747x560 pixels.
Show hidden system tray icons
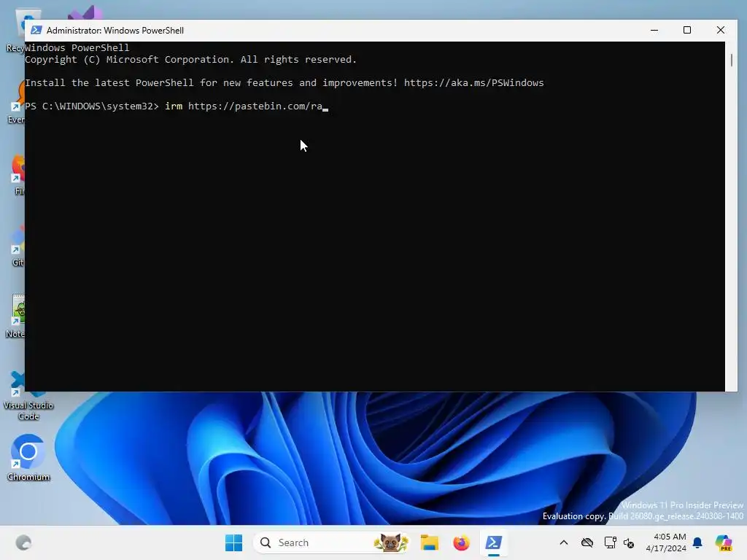(x=564, y=542)
